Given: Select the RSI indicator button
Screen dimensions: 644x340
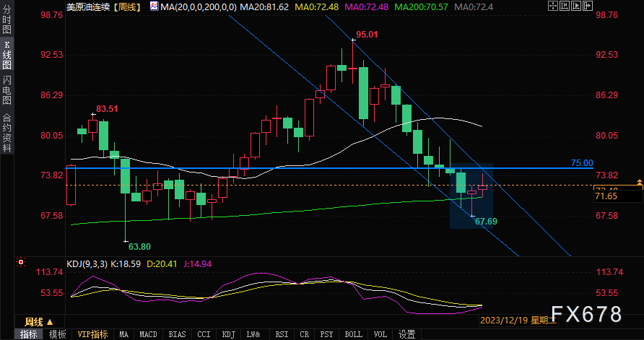Looking at the screenshot, I should click(x=282, y=334).
